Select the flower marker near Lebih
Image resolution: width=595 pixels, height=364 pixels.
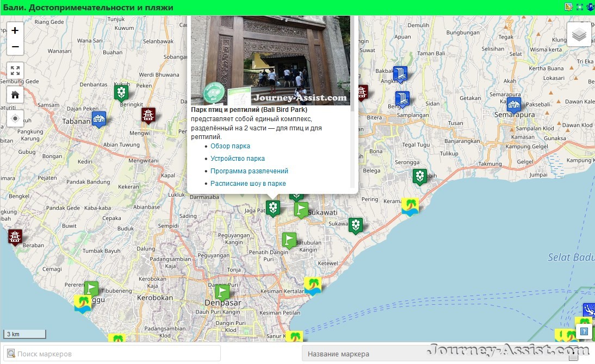[x=420, y=177]
